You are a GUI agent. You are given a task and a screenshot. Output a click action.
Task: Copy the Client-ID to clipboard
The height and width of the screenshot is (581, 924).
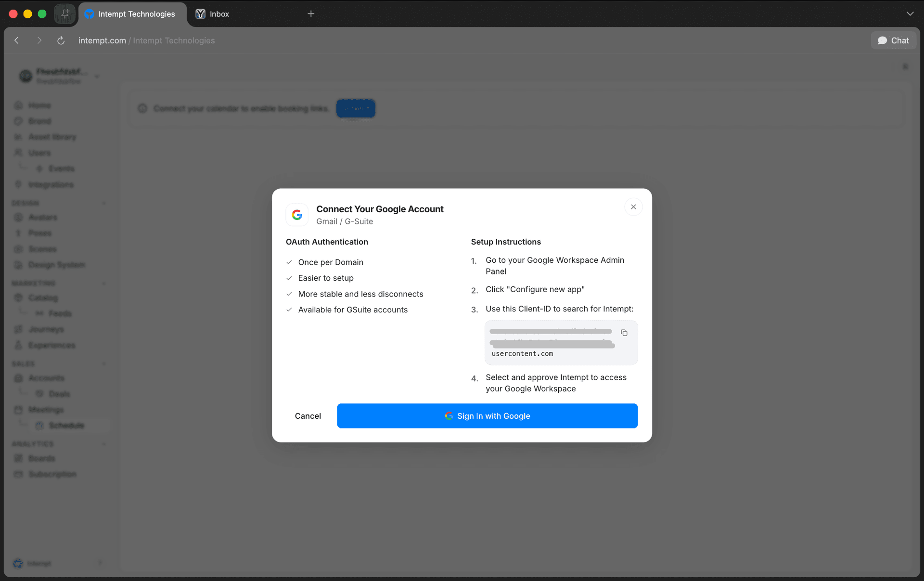click(624, 333)
